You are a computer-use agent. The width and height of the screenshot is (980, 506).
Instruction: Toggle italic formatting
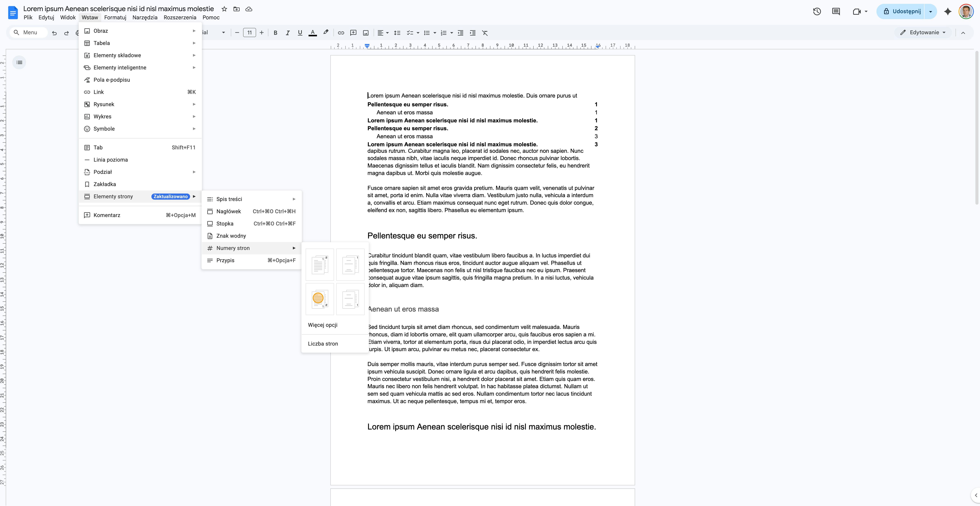point(288,33)
